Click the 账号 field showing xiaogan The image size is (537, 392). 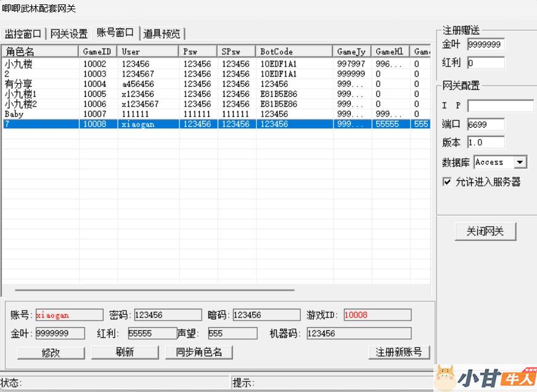(x=69, y=315)
